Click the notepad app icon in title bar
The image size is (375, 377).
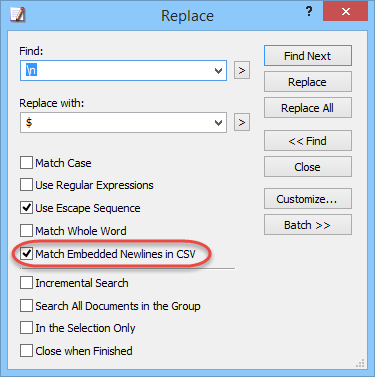(18, 15)
